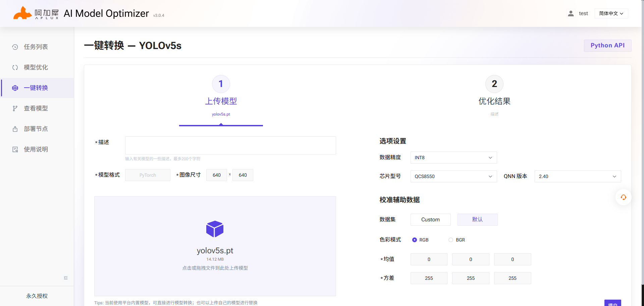The image size is (644, 306).
Task: Click the user avatar icon
Action: point(571,13)
